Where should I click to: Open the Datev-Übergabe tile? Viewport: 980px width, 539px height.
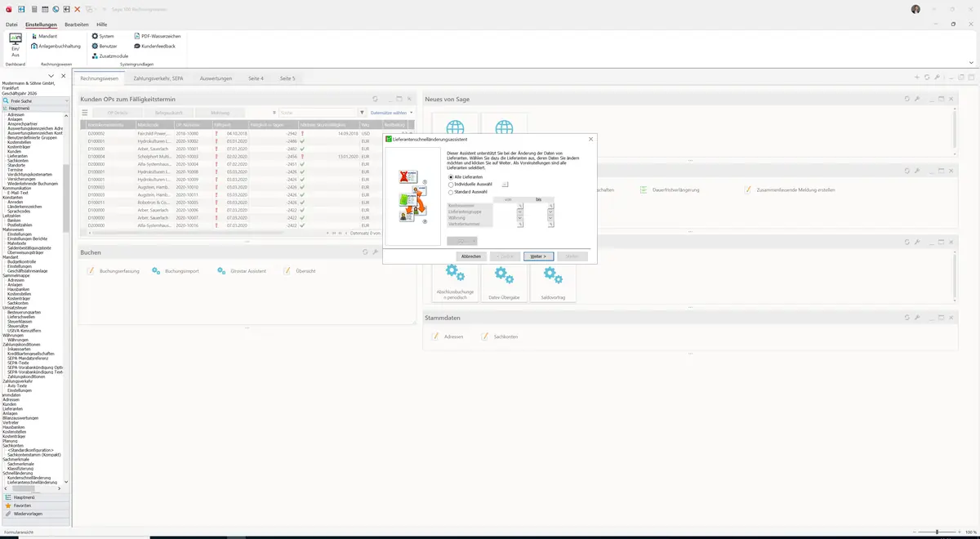click(x=505, y=283)
